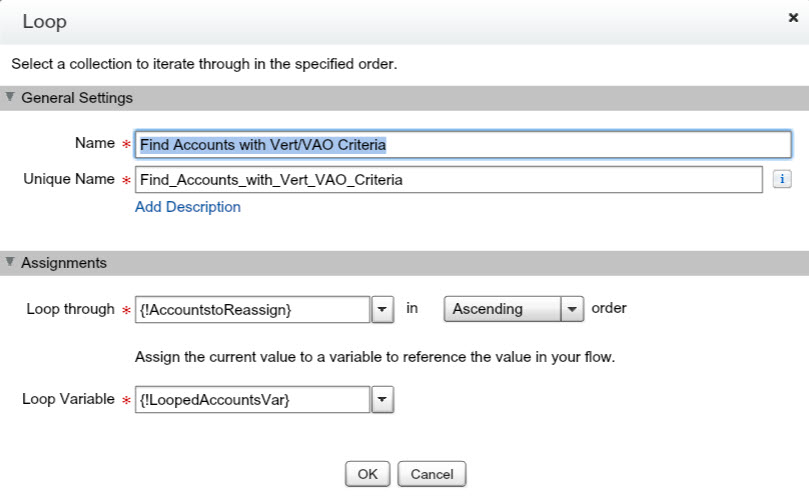Click the Loop Variable label

pyautogui.click(x=68, y=399)
